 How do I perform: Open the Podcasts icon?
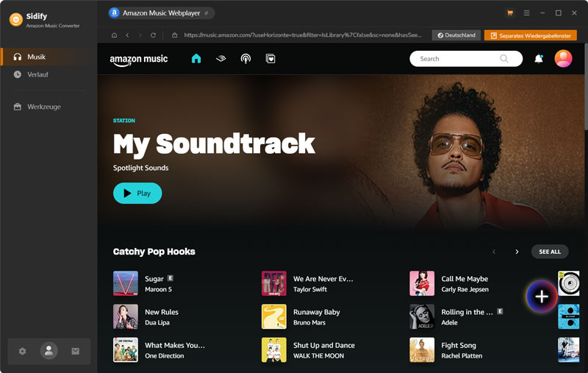(x=245, y=59)
